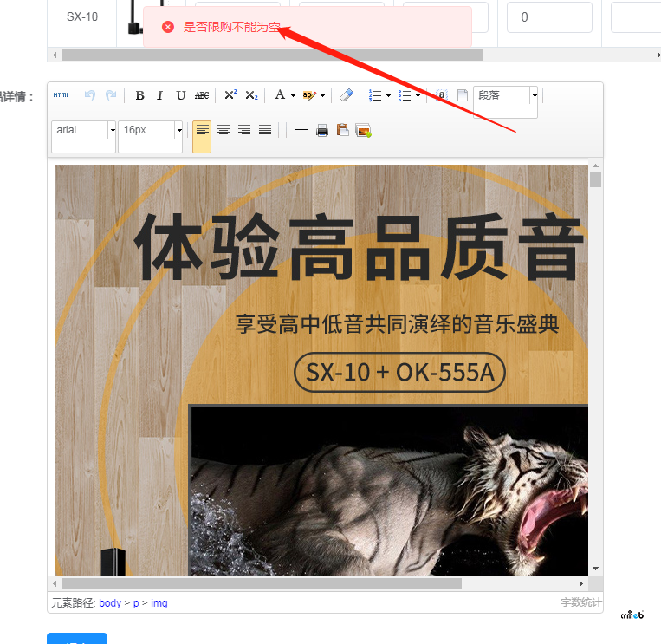Apply strikethrough formatting
This screenshot has width=661, height=644.
[202, 95]
